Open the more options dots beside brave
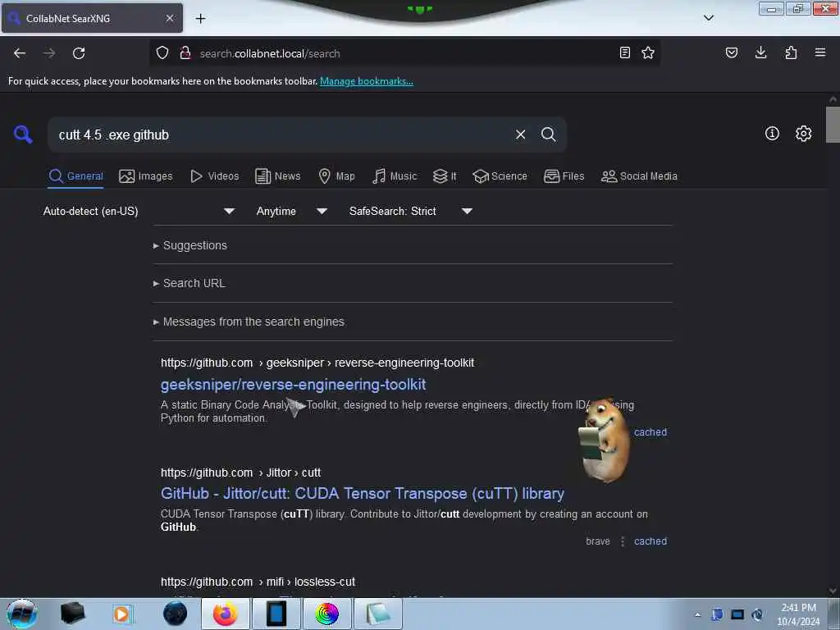840x630 pixels. coord(623,541)
